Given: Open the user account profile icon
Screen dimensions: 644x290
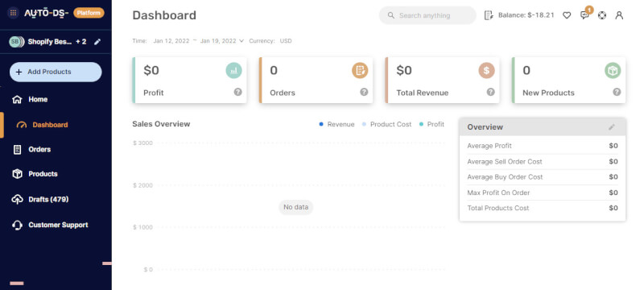Looking at the screenshot, I should [x=619, y=15].
